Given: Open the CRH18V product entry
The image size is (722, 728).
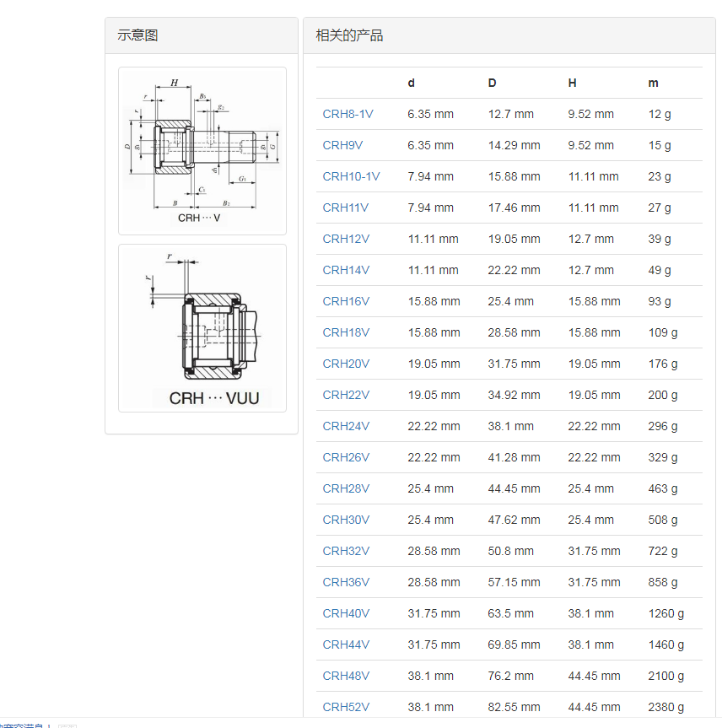Looking at the screenshot, I should [346, 332].
